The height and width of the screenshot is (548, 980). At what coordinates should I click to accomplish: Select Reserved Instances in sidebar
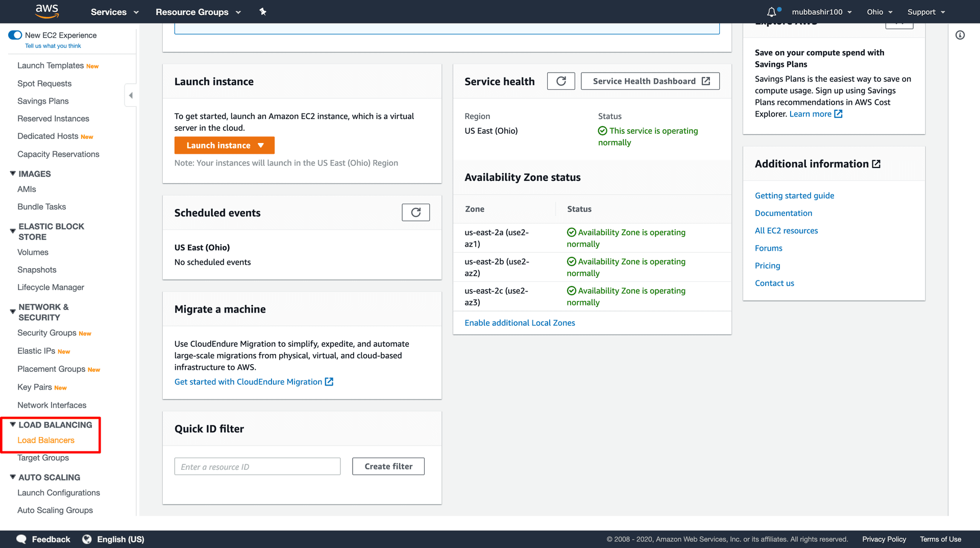pos(53,118)
